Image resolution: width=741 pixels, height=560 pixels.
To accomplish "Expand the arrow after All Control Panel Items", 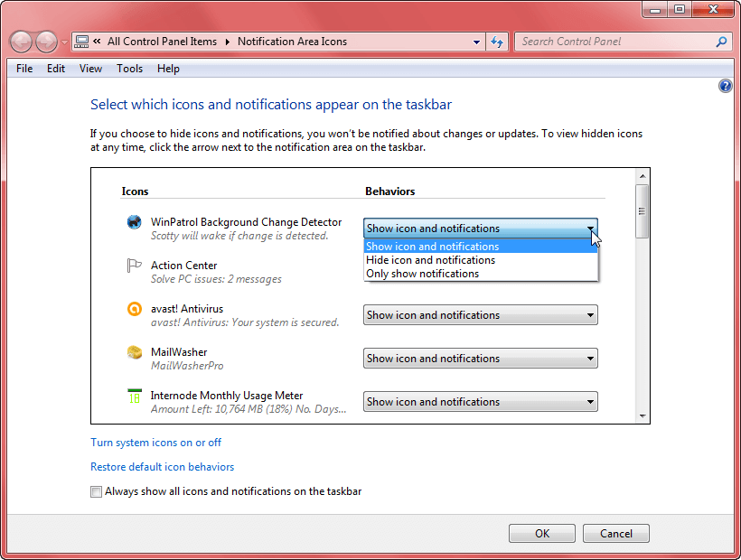I will pyautogui.click(x=228, y=42).
